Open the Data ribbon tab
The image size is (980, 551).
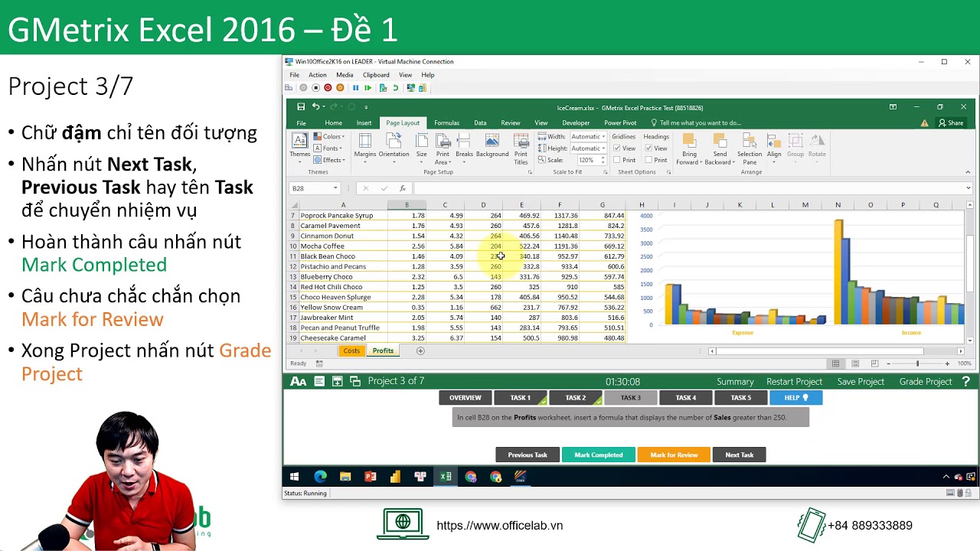point(480,122)
